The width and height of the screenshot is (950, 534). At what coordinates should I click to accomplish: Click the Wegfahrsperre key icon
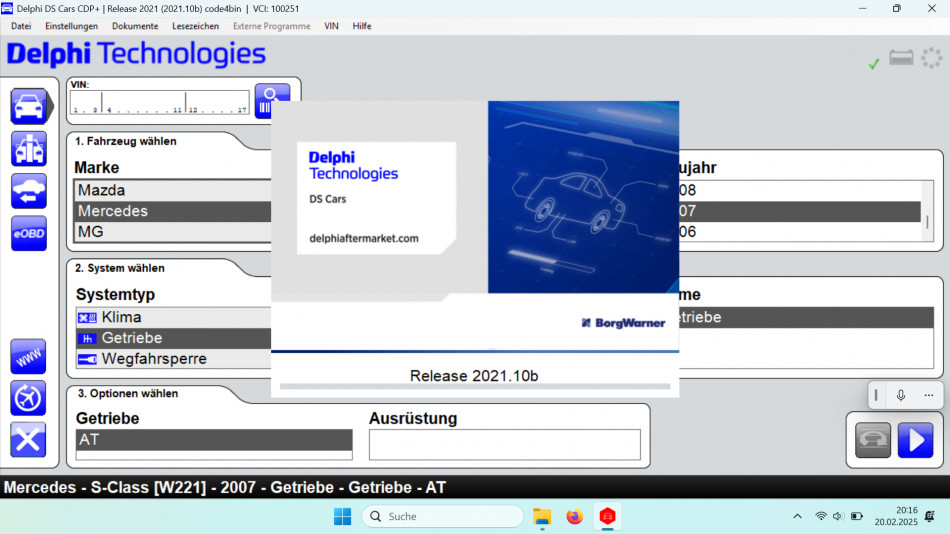point(87,359)
